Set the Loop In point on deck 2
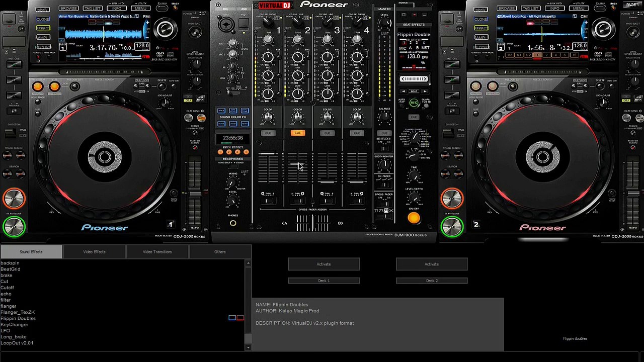The height and width of the screenshot is (362, 644). tap(475, 86)
